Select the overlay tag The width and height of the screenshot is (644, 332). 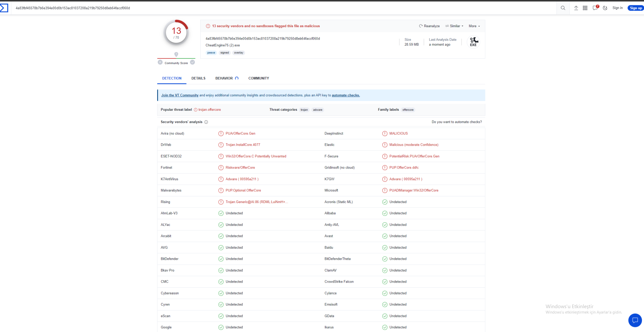(239, 53)
